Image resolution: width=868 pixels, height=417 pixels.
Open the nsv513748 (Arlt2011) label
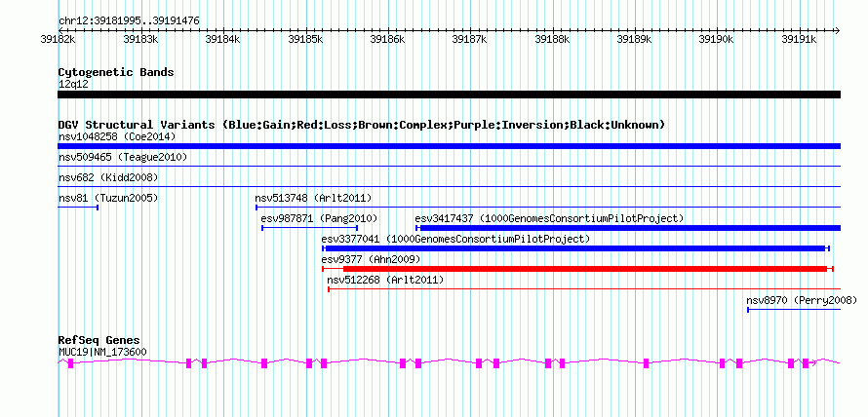tap(313, 198)
